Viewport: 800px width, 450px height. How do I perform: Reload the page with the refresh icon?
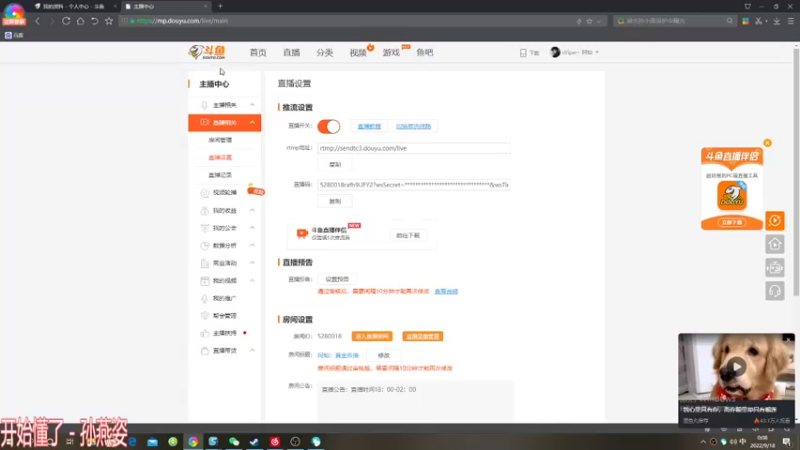click(66, 21)
